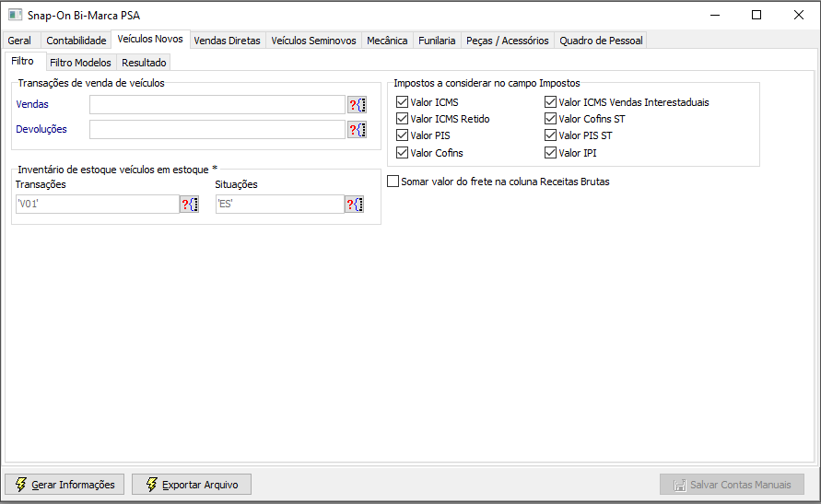Click lookup icon beside Devoluções field
The width and height of the screenshot is (821, 504).
(x=357, y=130)
